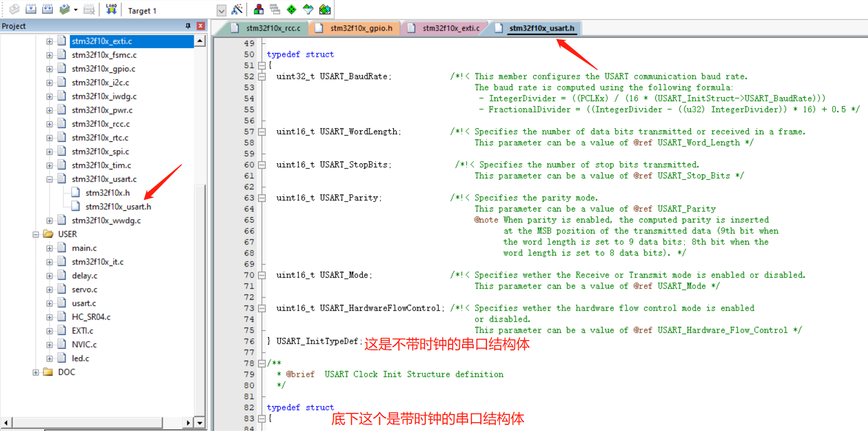Screen dimensions: 868x431
Task: Close the Project panel with red X
Action: (x=201, y=26)
